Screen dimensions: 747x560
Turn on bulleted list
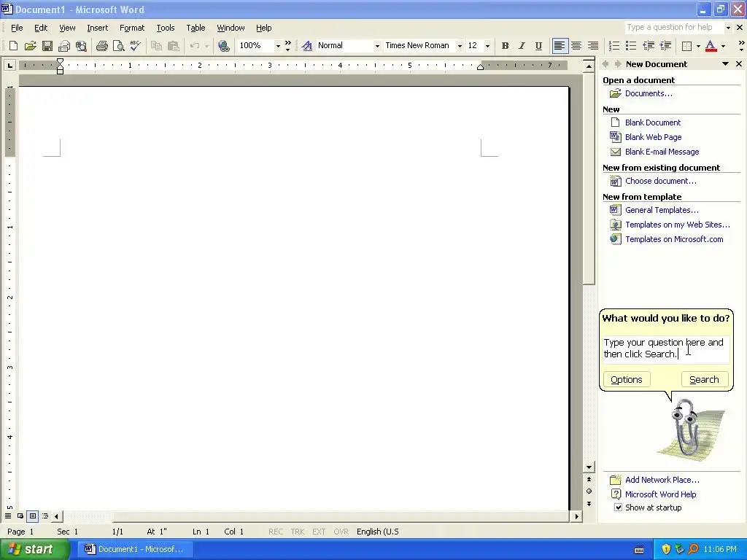[631, 46]
